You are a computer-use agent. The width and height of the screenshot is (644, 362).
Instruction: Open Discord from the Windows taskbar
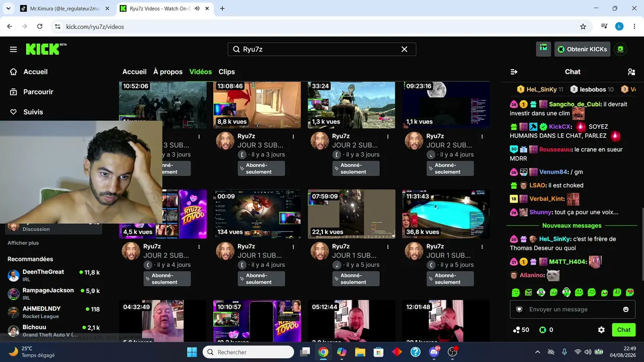point(434,352)
